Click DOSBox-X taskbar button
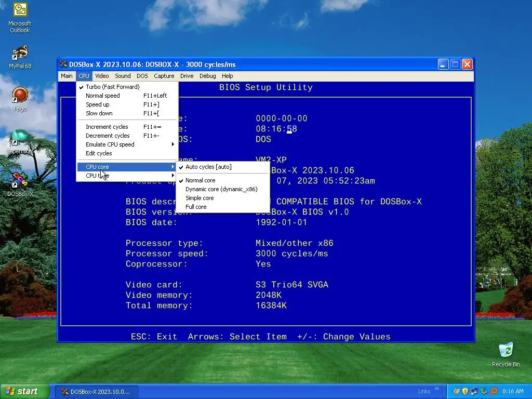 pos(96,392)
